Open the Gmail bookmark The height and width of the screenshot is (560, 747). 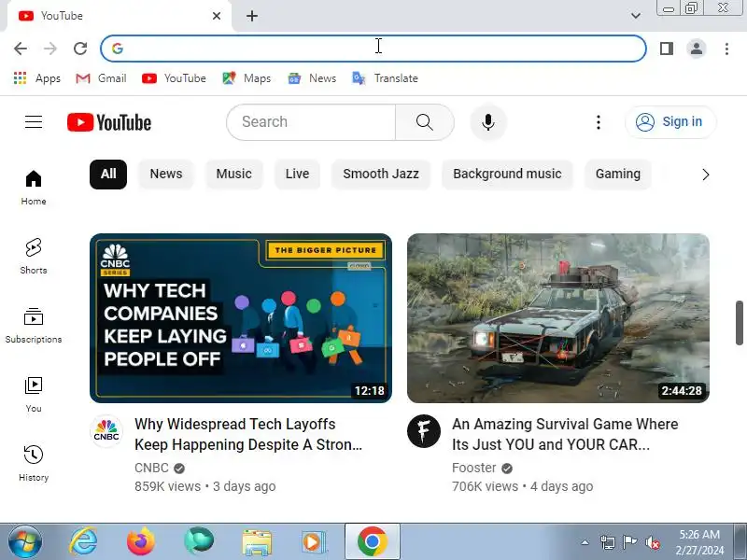[101, 78]
